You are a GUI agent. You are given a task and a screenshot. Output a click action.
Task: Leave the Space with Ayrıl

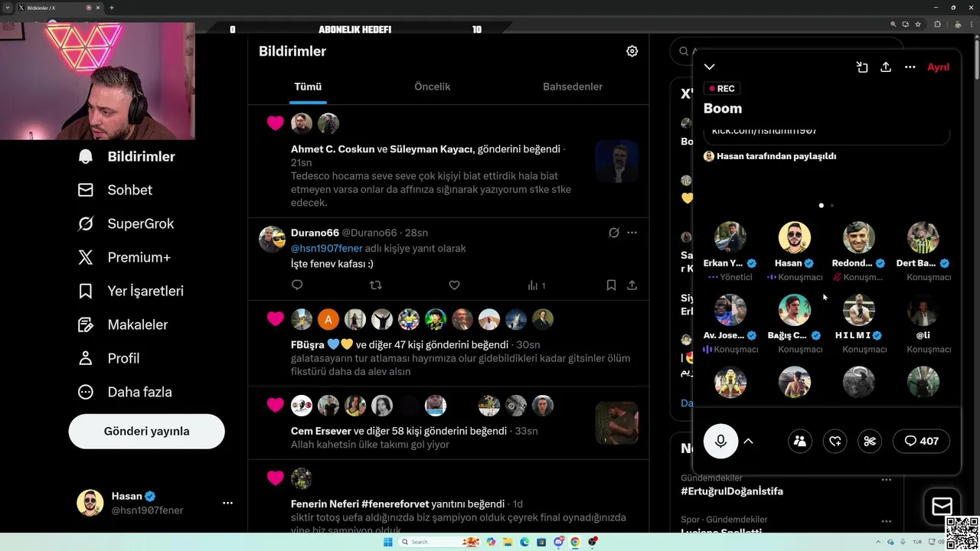point(938,67)
